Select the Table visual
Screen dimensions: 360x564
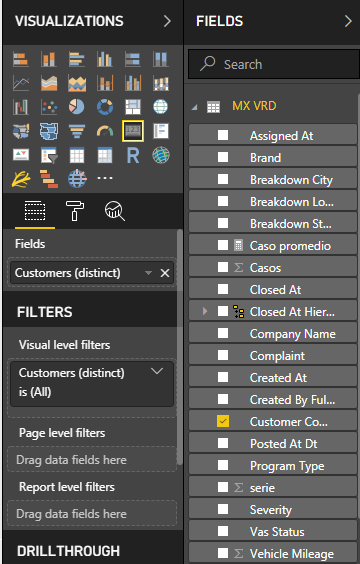click(77, 155)
